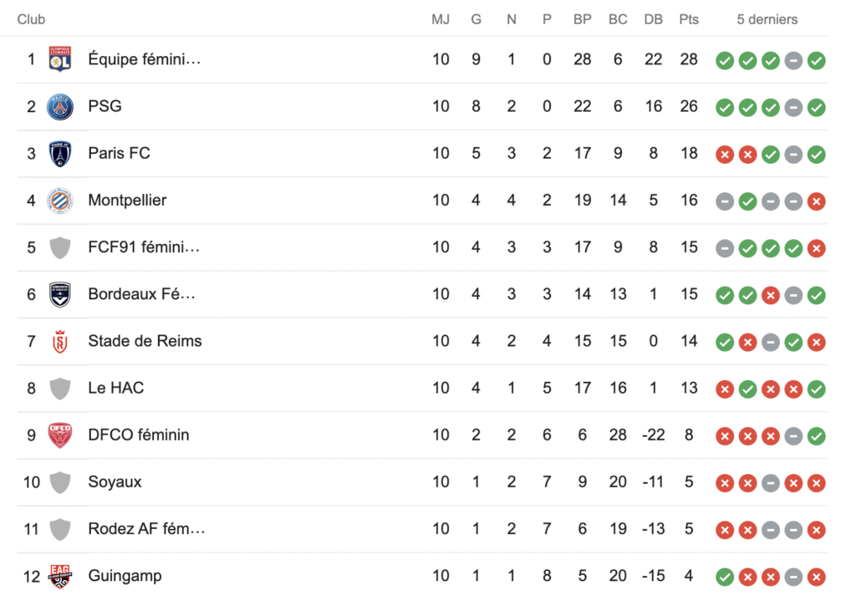Click the grey draw icon in DFCO féminin's row
The width and height of the screenshot is (856, 616).
[794, 436]
